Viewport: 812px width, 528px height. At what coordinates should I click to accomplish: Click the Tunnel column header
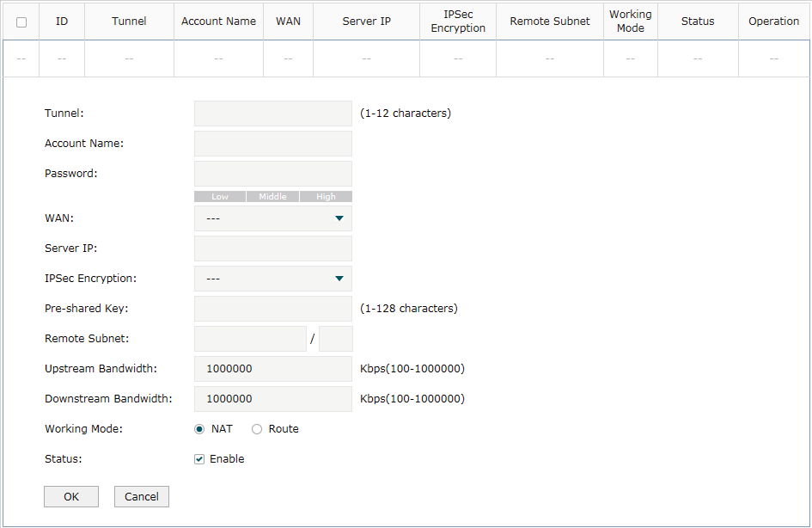(x=129, y=21)
